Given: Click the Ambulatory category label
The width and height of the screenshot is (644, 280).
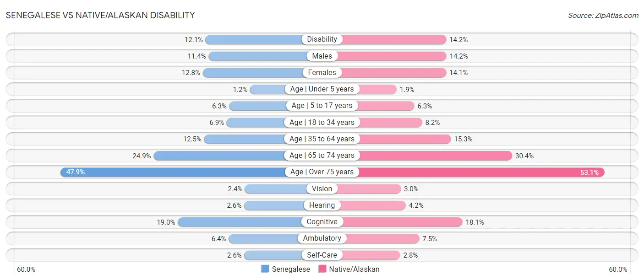Looking at the screenshot, I should coord(322,238).
